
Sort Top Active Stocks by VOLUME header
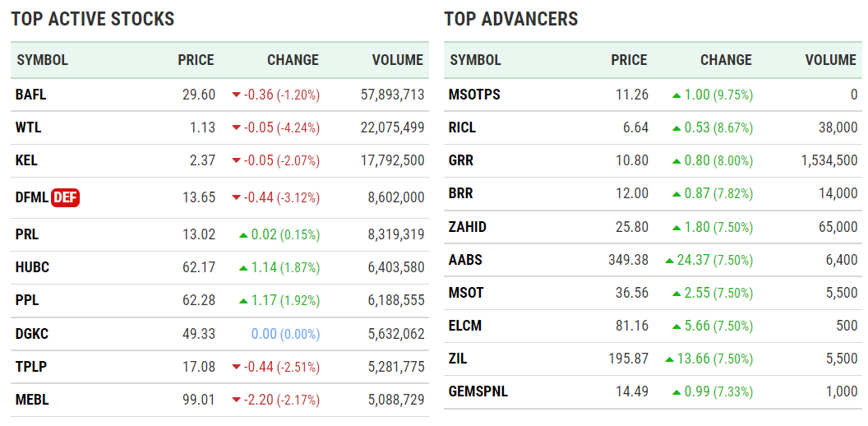point(397,60)
